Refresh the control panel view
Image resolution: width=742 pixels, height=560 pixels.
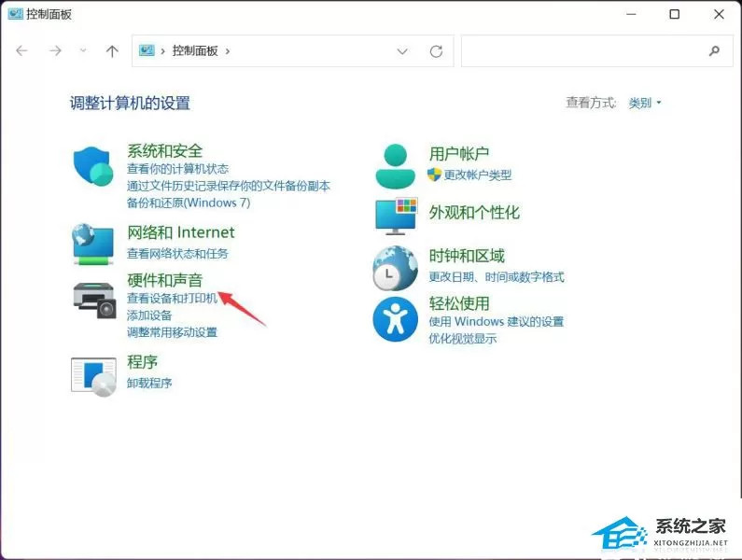[436, 51]
